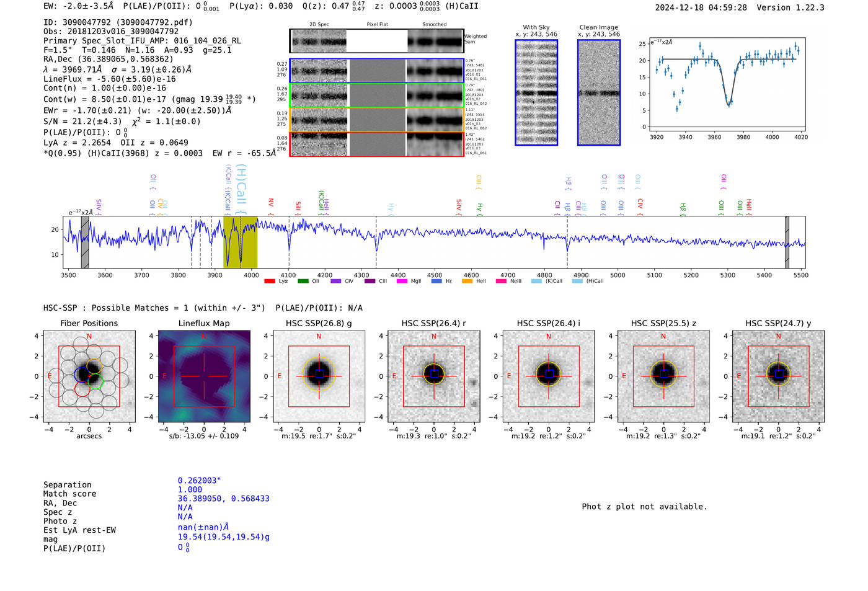Click the red-outlined 2D spectrum fiber row
The image size is (868, 591).
point(376,144)
